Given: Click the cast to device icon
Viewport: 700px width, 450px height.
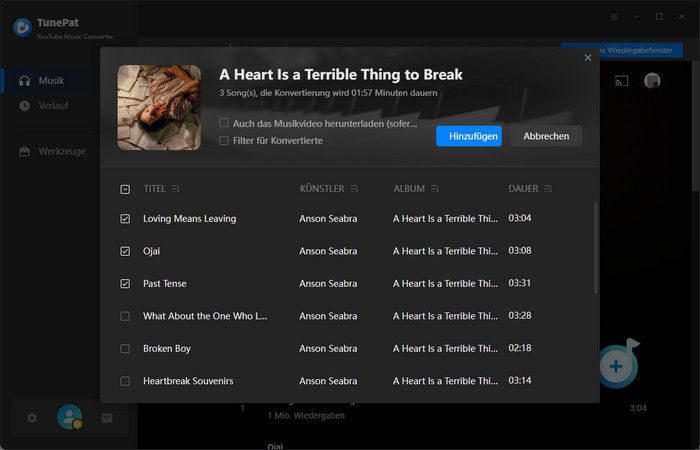Looking at the screenshot, I should click(x=621, y=81).
